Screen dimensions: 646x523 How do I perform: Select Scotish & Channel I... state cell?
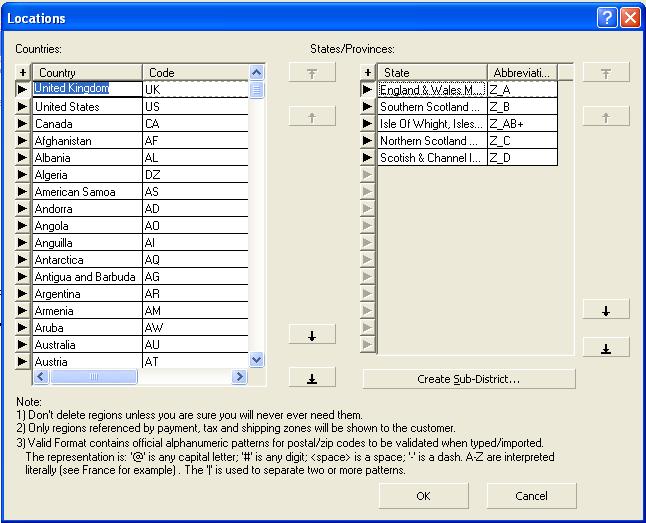click(x=432, y=157)
